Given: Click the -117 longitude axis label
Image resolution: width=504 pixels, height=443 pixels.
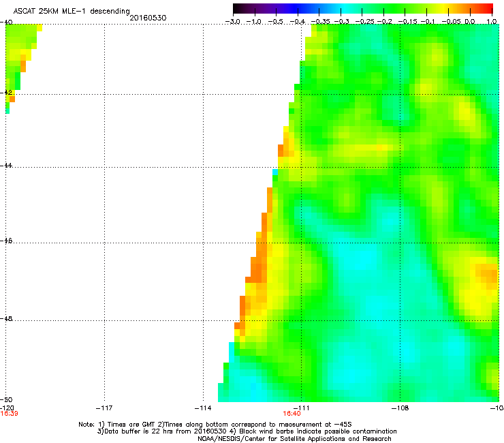Looking at the screenshot, I should pos(104,408).
